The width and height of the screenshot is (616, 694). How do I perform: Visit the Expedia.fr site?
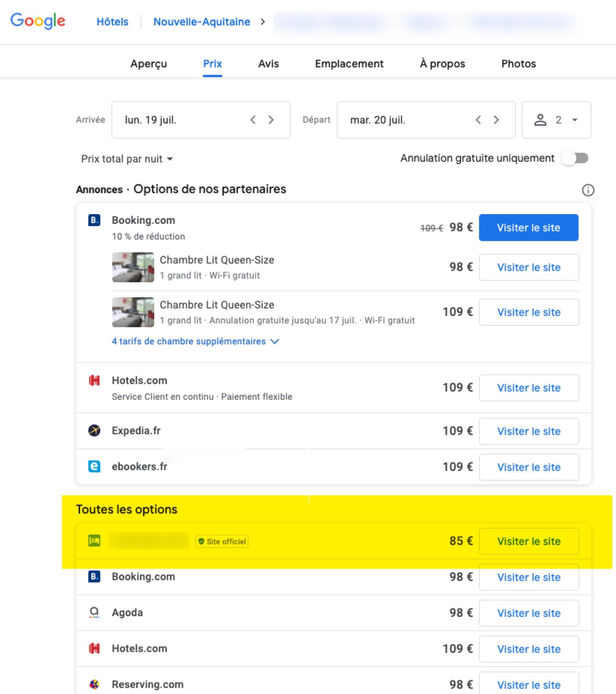pyautogui.click(x=529, y=431)
